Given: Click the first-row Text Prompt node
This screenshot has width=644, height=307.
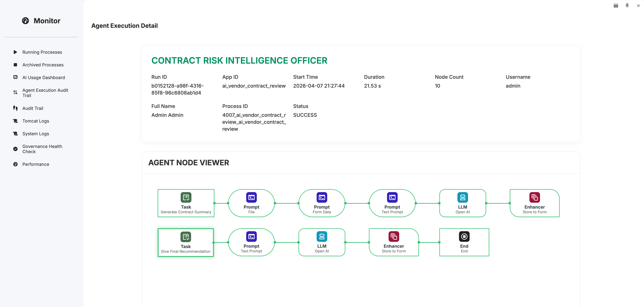Looking at the screenshot, I should (x=392, y=203).
